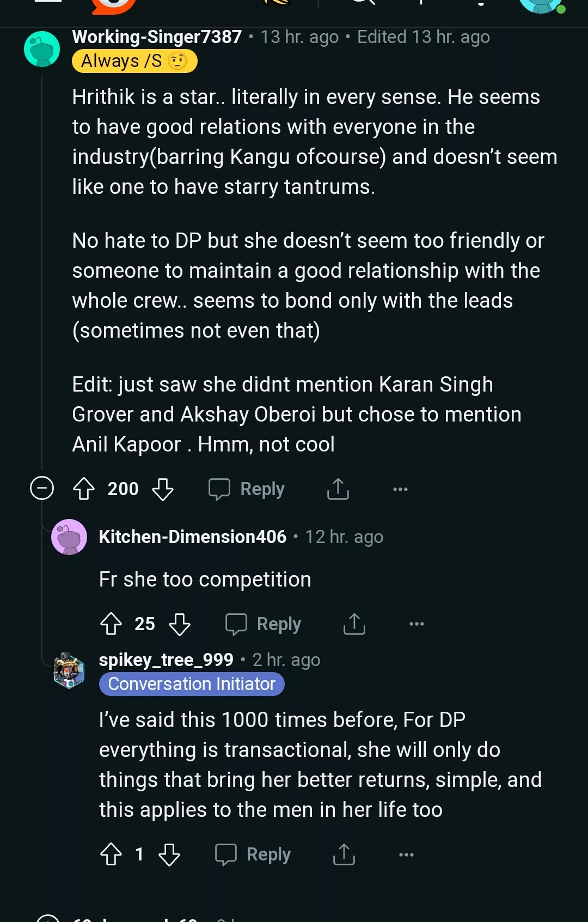The height and width of the screenshot is (922, 588).
Task: Downvote spikey_tree_999's comment
Action: 169,854
